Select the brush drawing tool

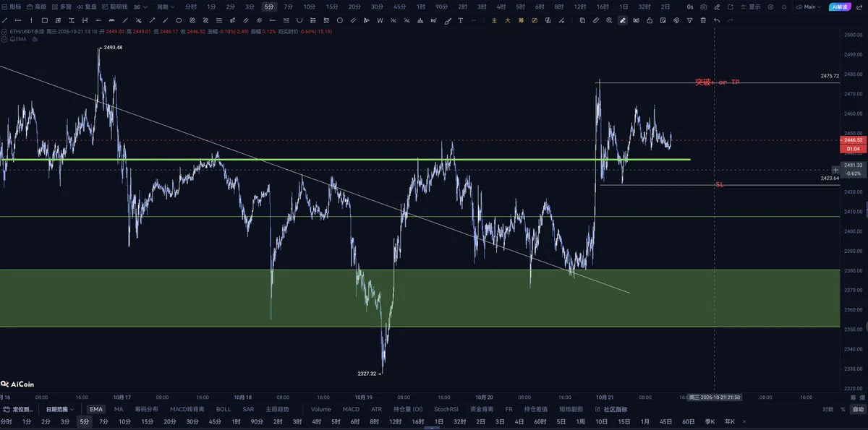pyautogui.click(x=448, y=20)
